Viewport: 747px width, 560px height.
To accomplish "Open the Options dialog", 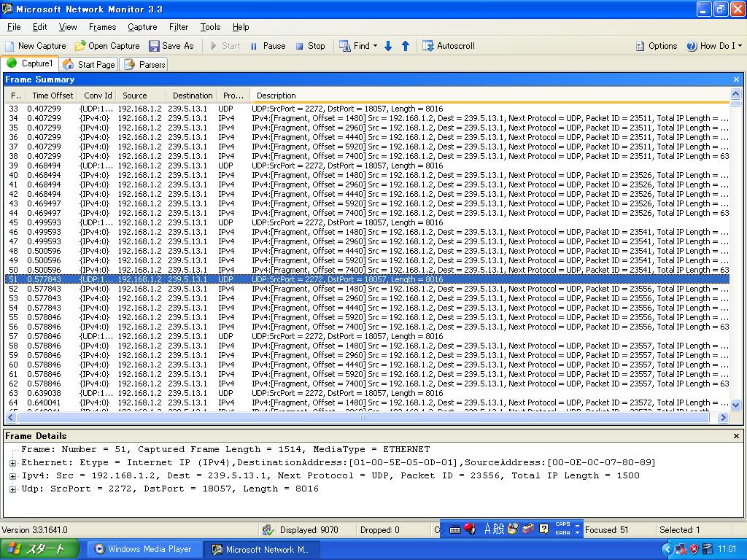I will tap(657, 46).
